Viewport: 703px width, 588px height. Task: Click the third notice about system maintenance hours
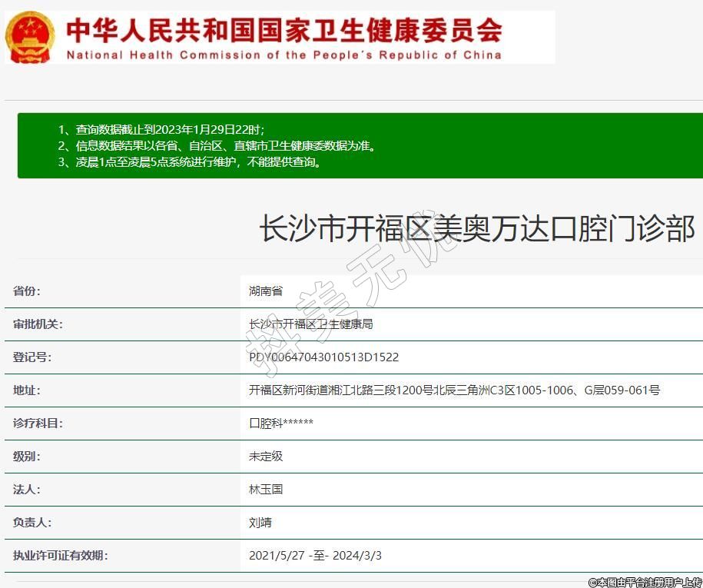tap(190, 162)
